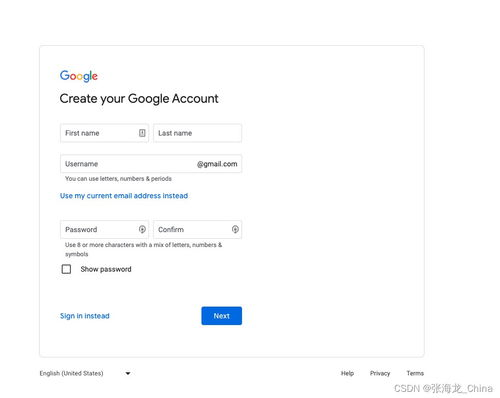Focus the Username input field
The height and width of the screenshot is (398, 500).
coord(151,164)
